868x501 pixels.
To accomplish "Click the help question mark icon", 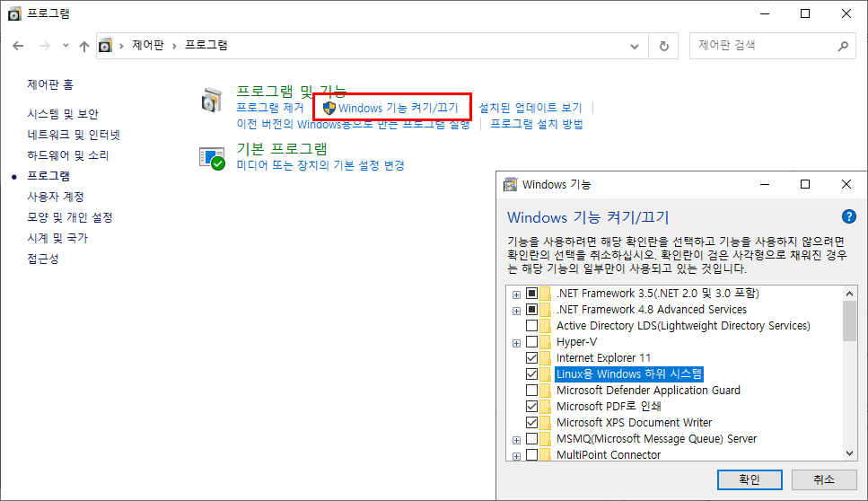I will pyautogui.click(x=848, y=216).
